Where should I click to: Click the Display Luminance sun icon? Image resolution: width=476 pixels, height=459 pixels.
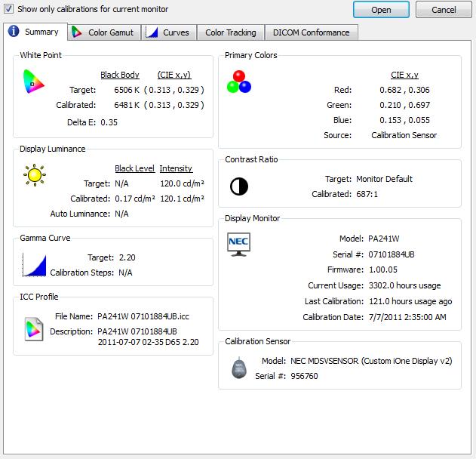click(35, 175)
